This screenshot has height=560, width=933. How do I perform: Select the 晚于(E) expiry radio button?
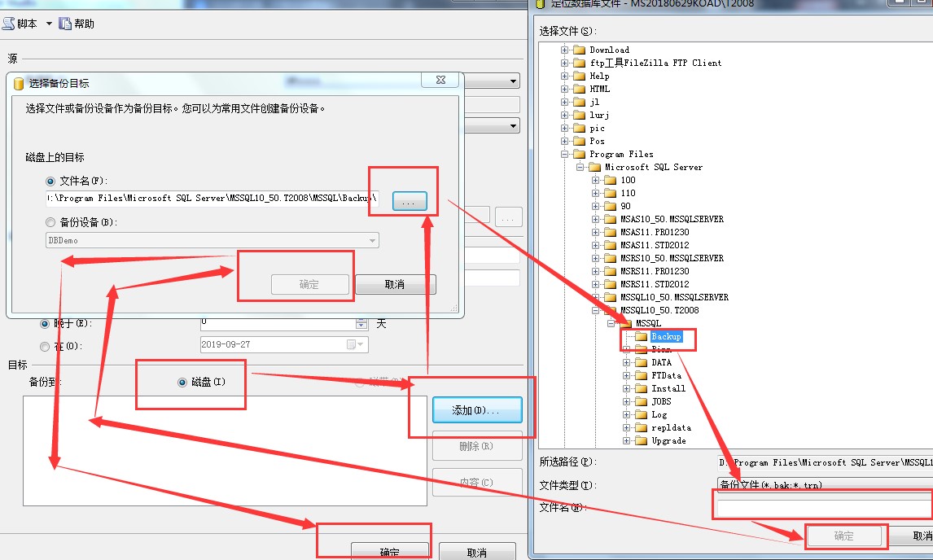click(x=45, y=324)
